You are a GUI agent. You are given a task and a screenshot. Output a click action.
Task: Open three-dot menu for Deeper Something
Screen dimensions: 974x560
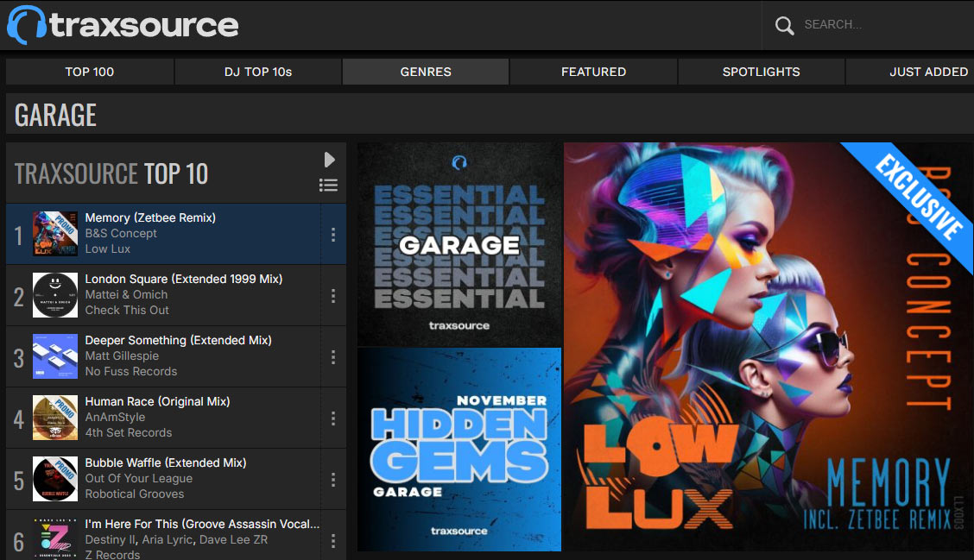point(333,357)
